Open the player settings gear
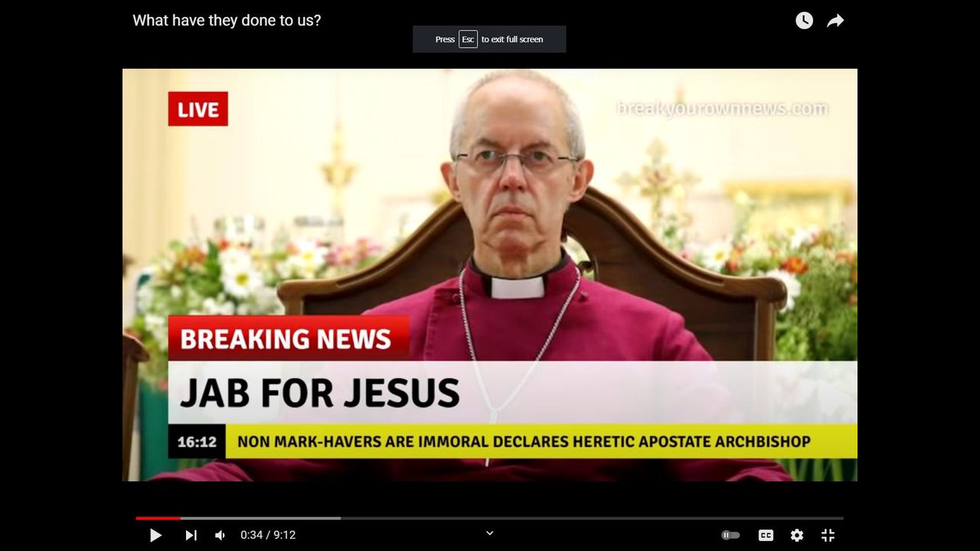Screen dimensions: 980x551 (x=797, y=536)
